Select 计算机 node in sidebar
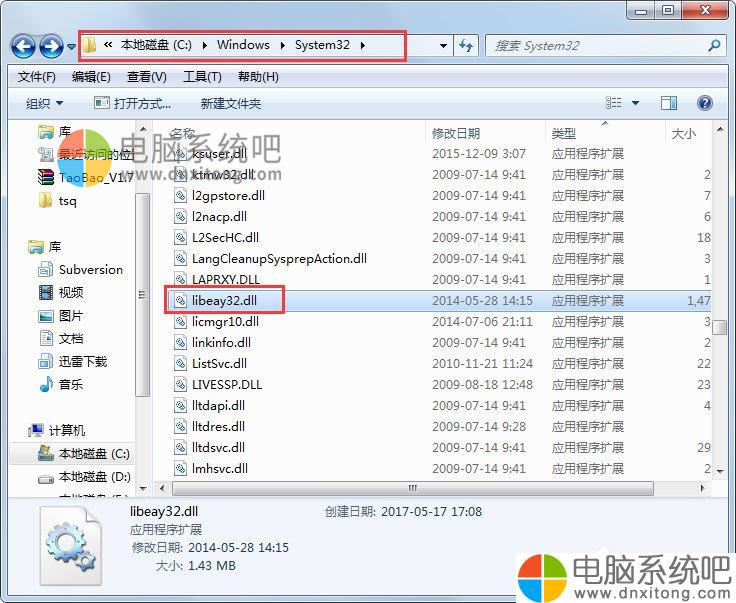 tap(56, 430)
